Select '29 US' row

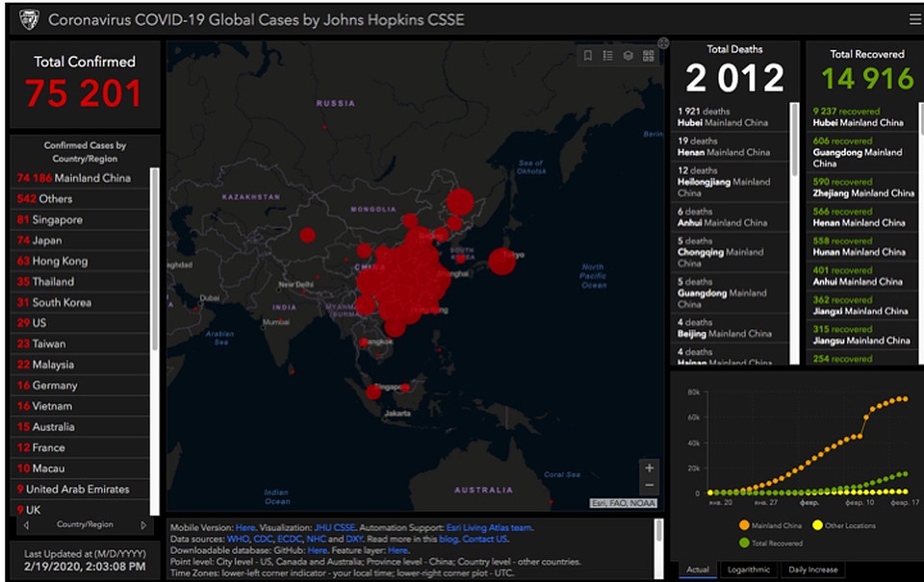[x=80, y=323]
